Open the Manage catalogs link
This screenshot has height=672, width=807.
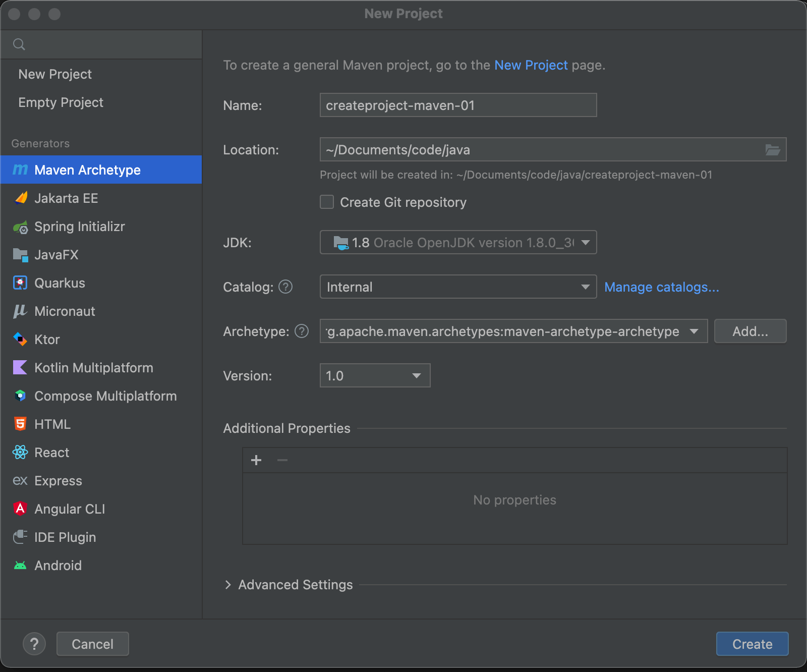[661, 287]
